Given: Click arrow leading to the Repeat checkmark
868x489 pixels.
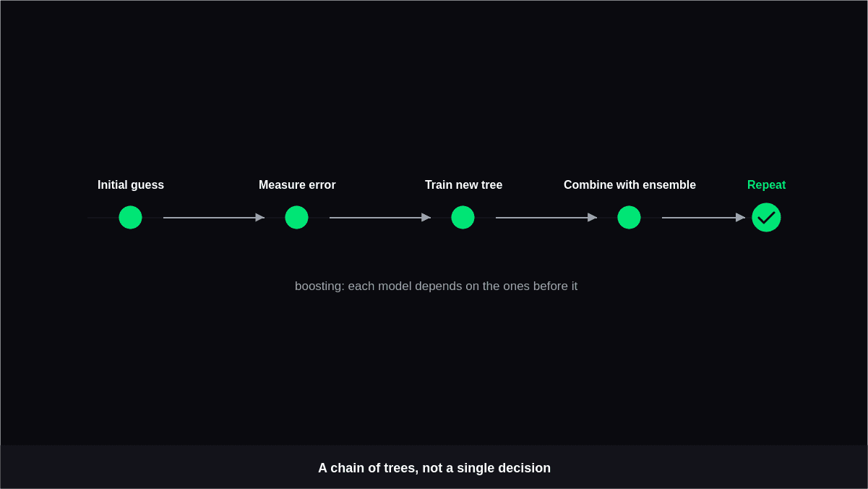Looking at the screenshot, I should pyautogui.click(x=703, y=217).
